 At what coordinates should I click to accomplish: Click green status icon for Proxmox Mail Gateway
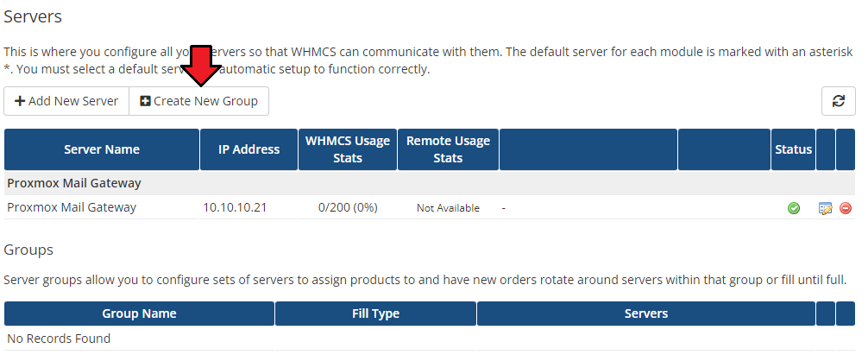[793, 208]
